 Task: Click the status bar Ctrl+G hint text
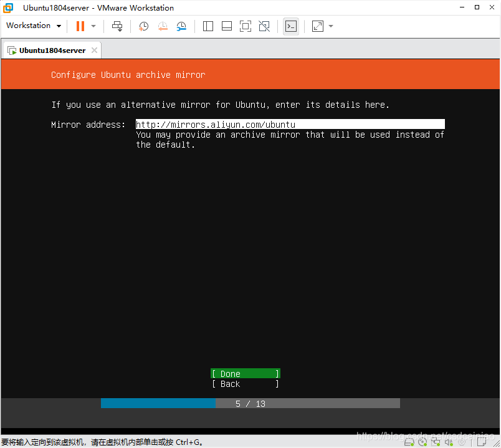(102, 442)
